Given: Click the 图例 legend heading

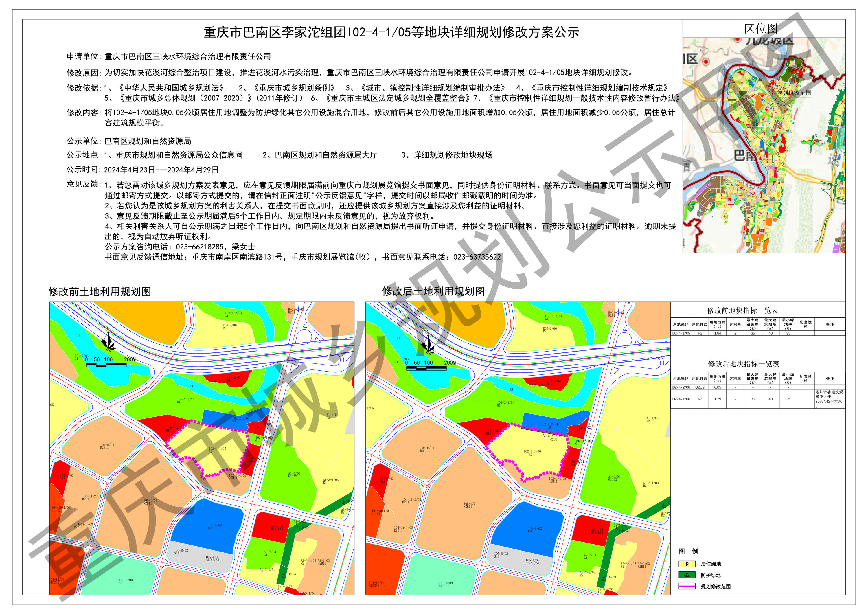Looking at the screenshot, I should [x=688, y=552].
